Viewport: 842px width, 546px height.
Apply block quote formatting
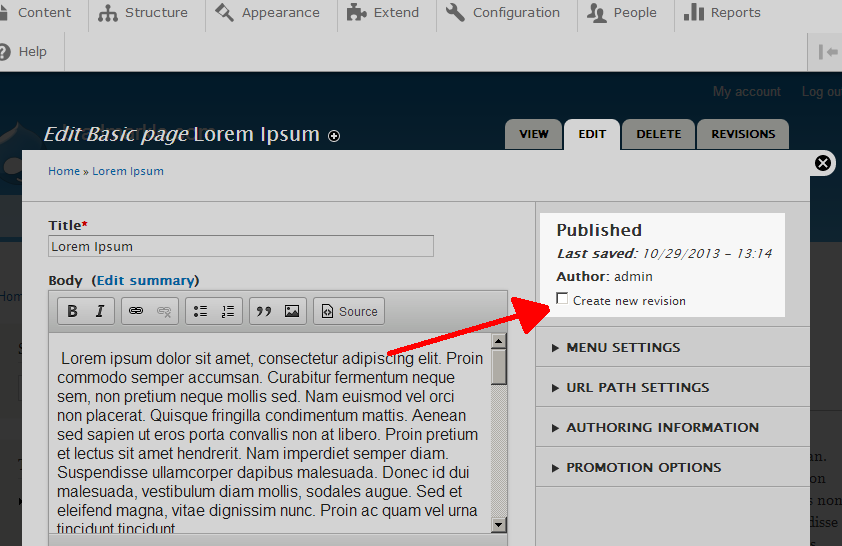264,311
